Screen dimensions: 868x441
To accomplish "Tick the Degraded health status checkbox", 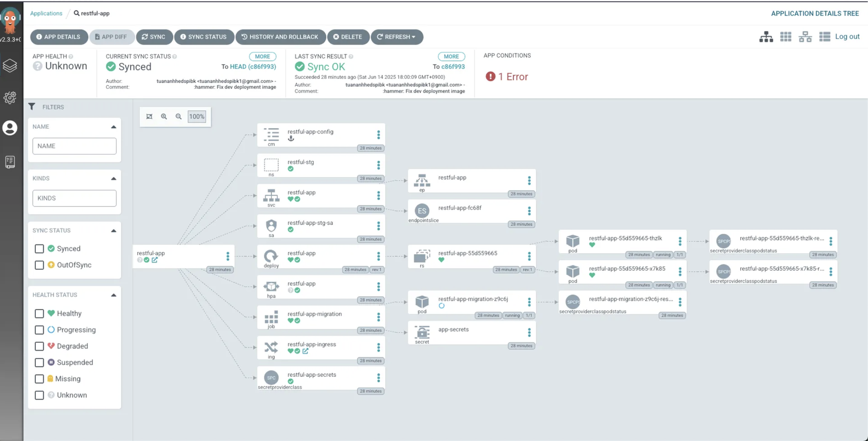I will (39, 346).
